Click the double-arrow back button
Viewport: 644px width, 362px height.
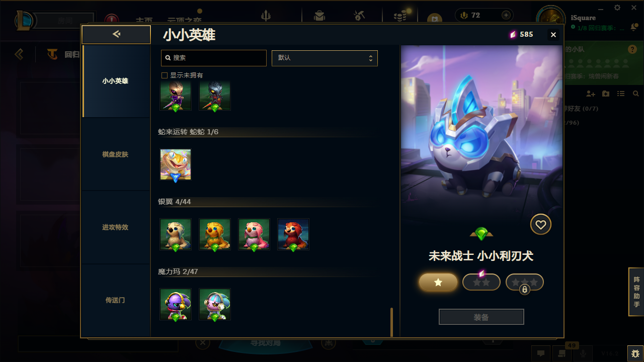click(x=116, y=34)
